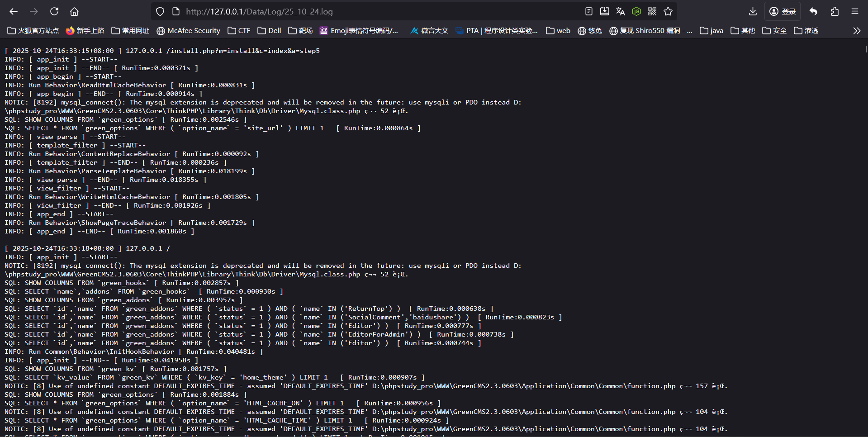The image size is (868, 437).
Task: Show more bookmarks via chevron
Action: point(857,31)
